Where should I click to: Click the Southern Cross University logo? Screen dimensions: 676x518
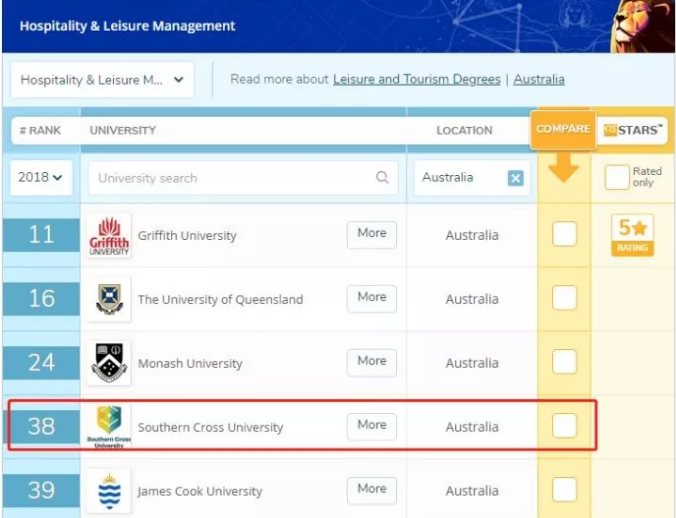[x=109, y=426]
